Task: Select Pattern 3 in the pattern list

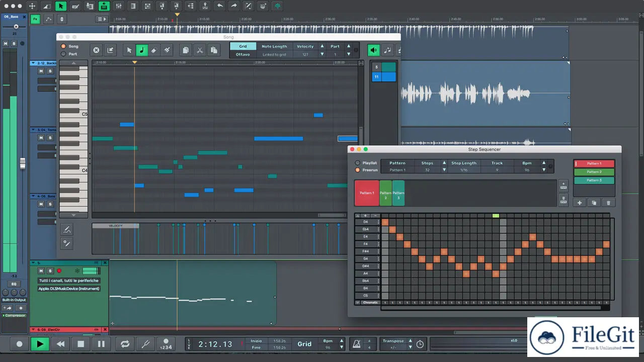Action: [x=594, y=180]
